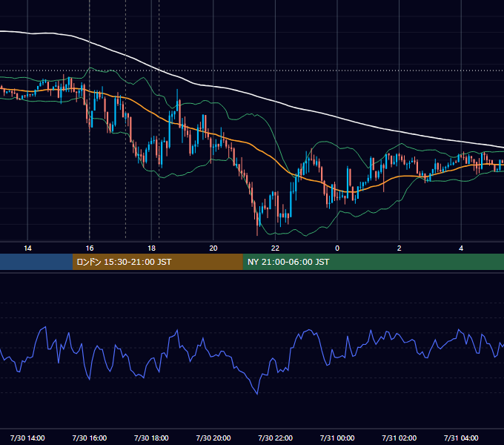Click the 7/30 22:00 timestamp label
Image resolution: width=504 pixels, height=445 pixels.
click(x=276, y=438)
